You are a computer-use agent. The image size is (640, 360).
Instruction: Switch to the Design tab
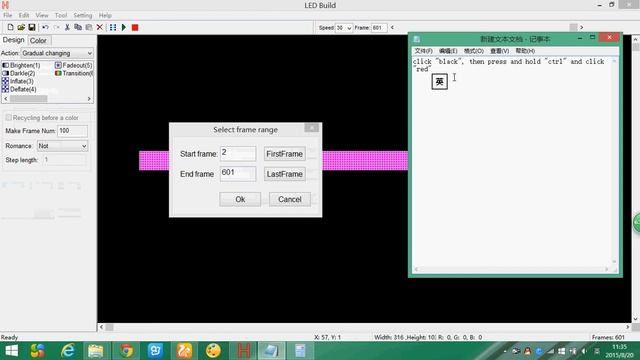(x=13, y=40)
